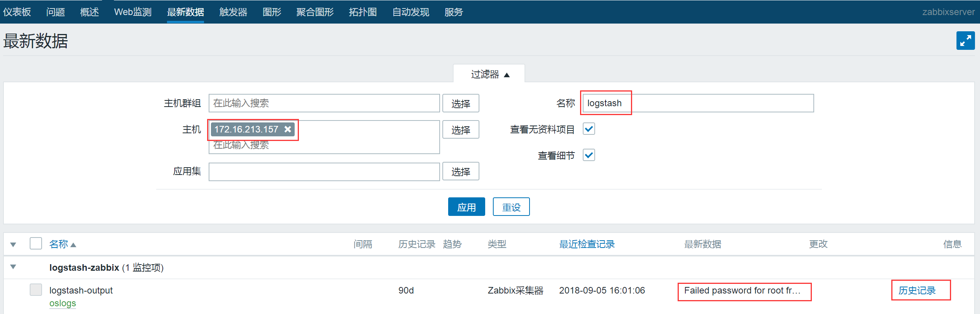Check the select-all checkbox in header
Screen dimensions: 980x314
tap(36, 244)
